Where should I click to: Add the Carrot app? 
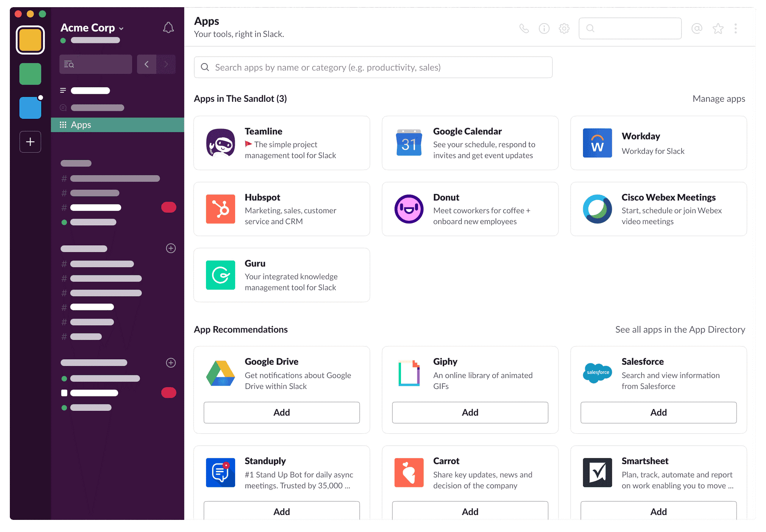(470, 511)
